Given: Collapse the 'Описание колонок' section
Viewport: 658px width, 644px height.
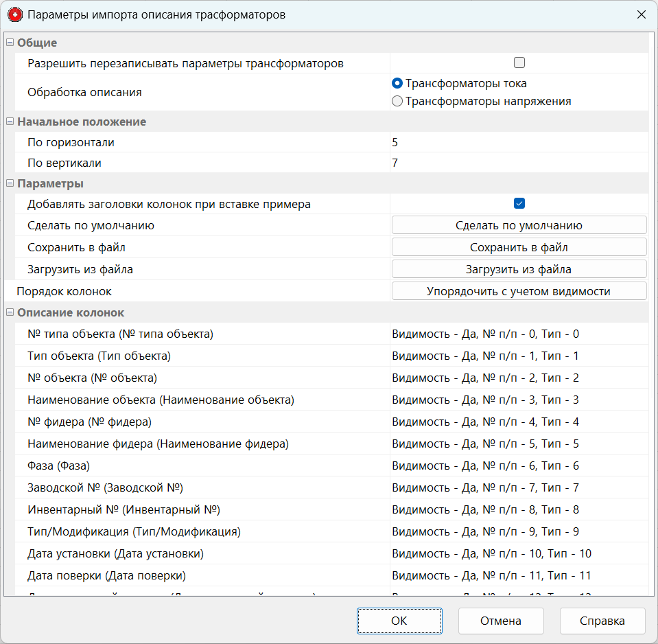Looking at the screenshot, I should click(10, 312).
